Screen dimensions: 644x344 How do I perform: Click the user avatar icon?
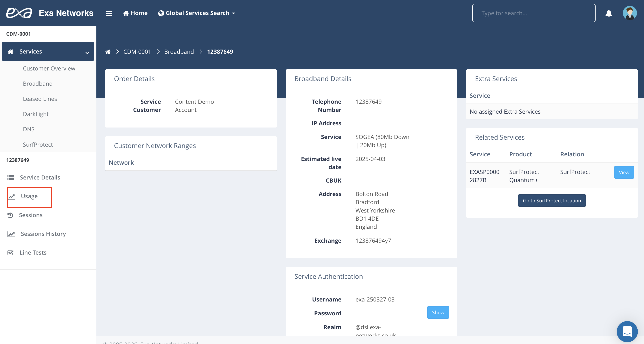629,13
